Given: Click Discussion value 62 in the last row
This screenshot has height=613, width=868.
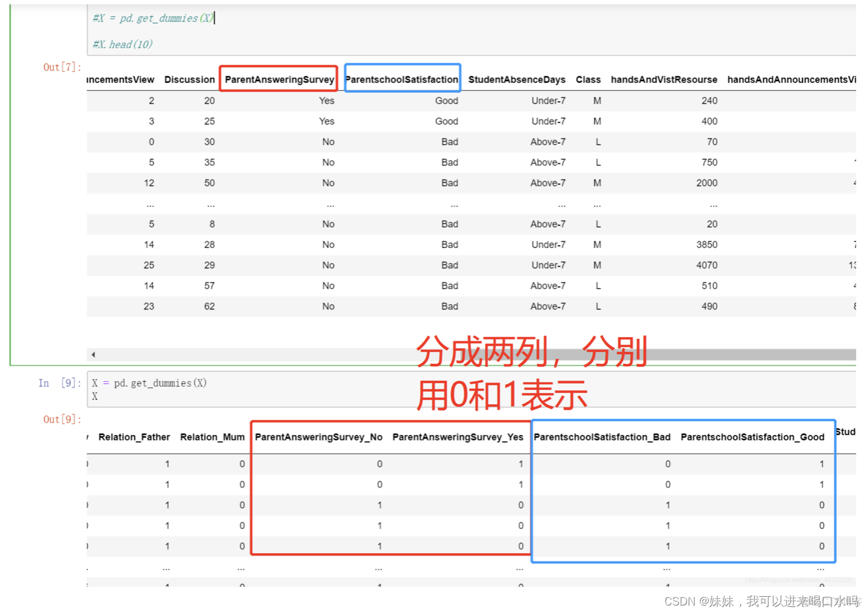Looking at the screenshot, I should 209,306.
